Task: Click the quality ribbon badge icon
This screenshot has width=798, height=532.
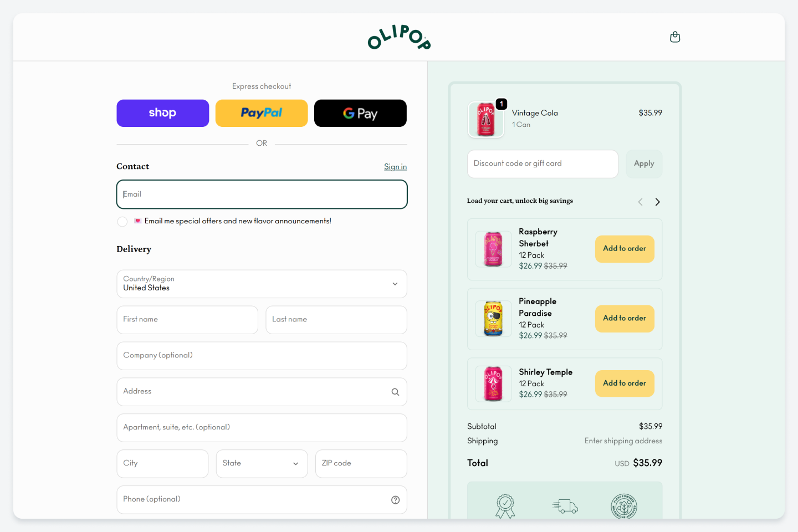Action: pyautogui.click(x=505, y=506)
